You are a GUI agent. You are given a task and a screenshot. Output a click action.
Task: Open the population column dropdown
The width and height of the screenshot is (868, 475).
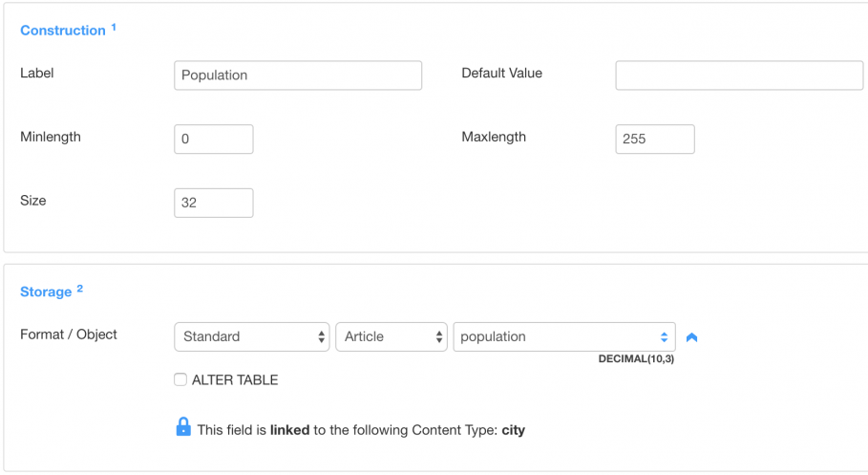(564, 337)
